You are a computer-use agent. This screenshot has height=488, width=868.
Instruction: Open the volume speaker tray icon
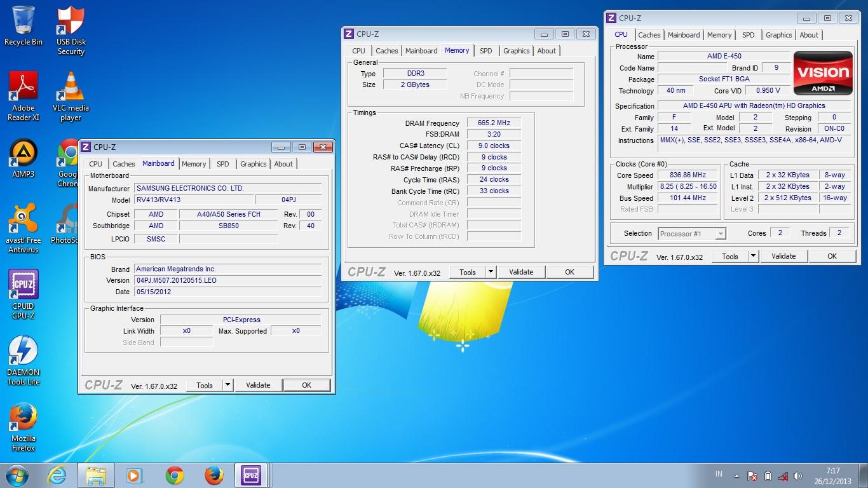pyautogui.click(x=798, y=475)
